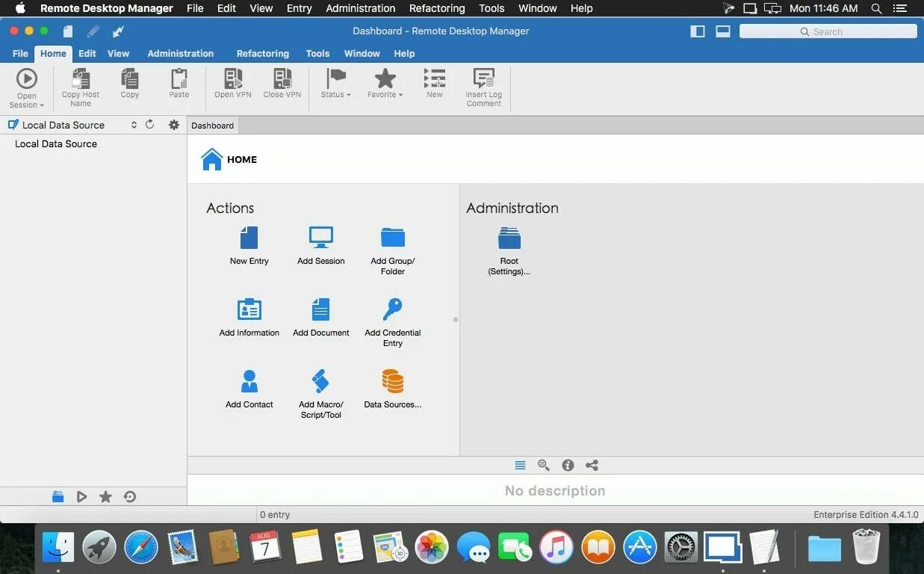Open the Local Data Source selector
The height and width of the screenshot is (574, 924).
pyautogui.click(x=72, y=125)
